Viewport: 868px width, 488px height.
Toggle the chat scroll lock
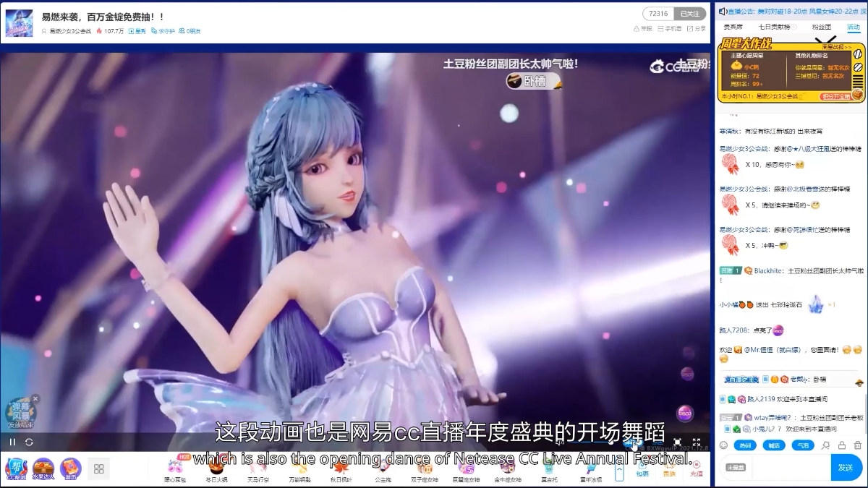pos(842,445)
